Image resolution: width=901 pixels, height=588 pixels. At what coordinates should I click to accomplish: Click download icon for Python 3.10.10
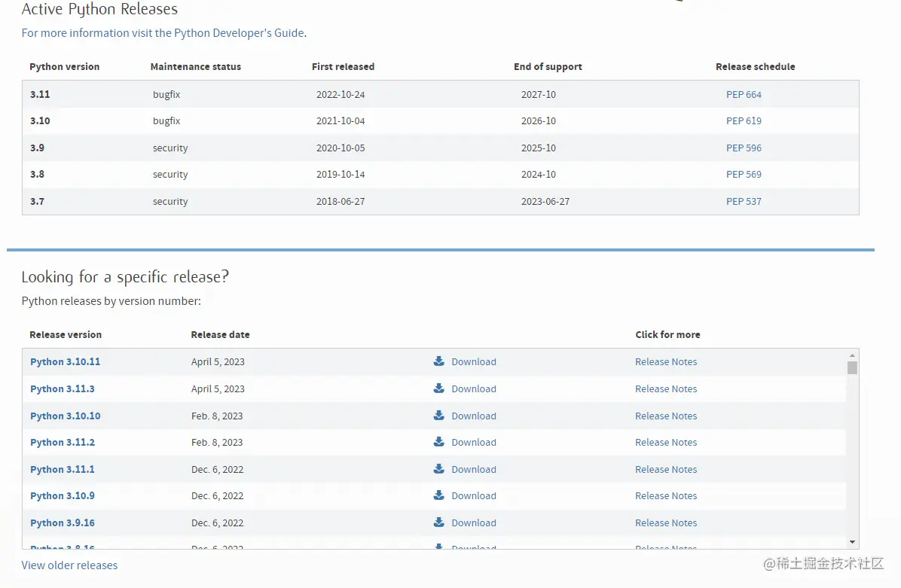pos(438,415)
